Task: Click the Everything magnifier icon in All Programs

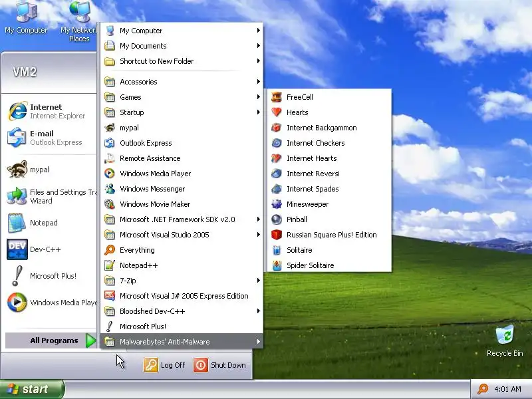Action: [110, 250]
